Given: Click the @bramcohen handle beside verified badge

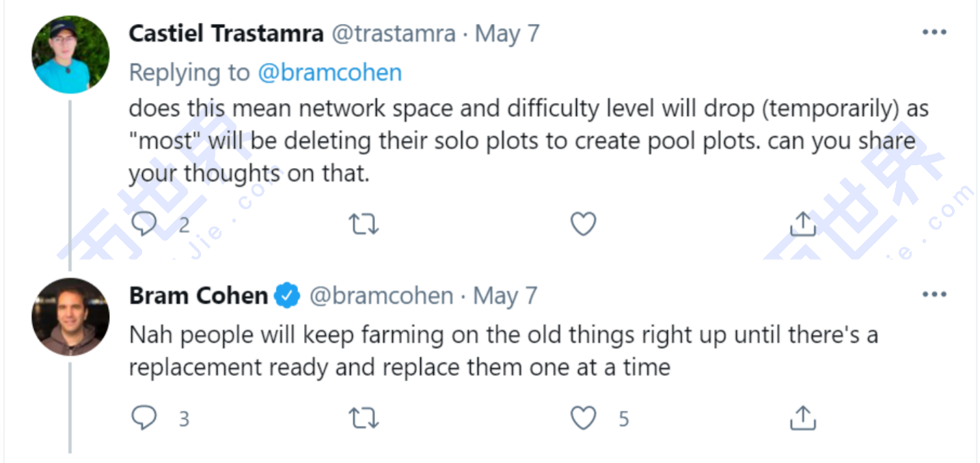Looking at the screenshot, I should click(x=381, y=296).
